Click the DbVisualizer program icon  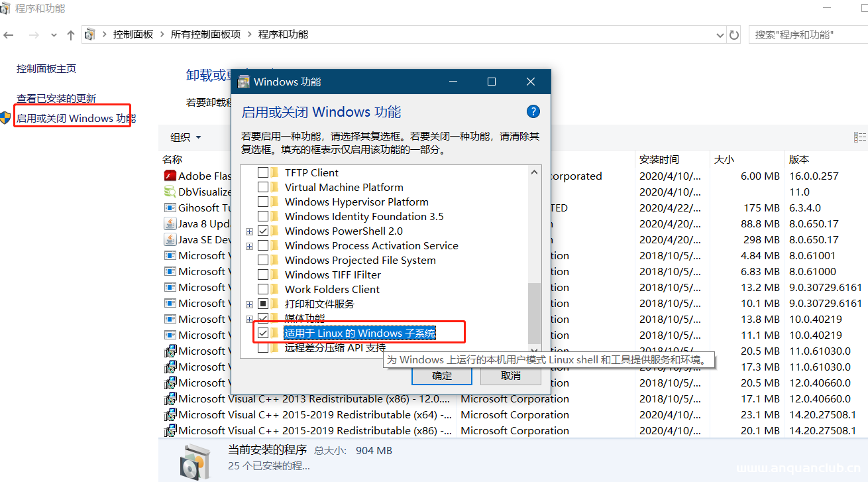click(170, 191)
